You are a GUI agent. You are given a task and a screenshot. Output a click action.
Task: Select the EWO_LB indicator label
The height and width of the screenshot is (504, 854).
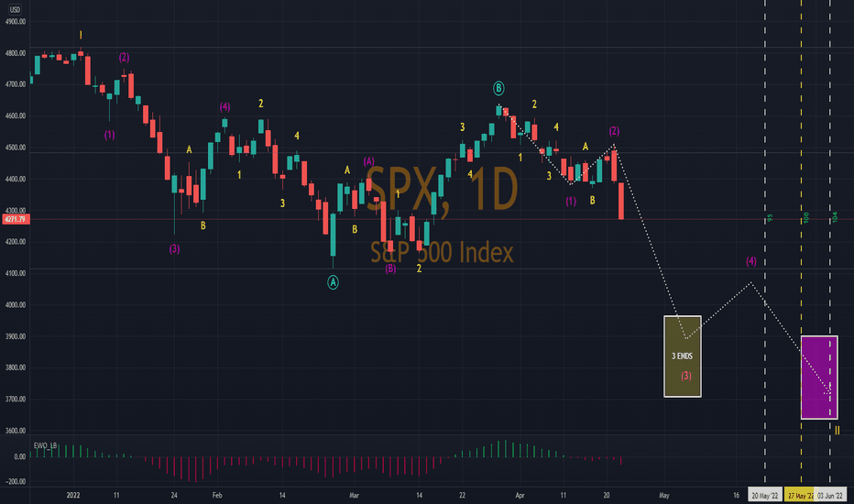(x=45, y=445)
